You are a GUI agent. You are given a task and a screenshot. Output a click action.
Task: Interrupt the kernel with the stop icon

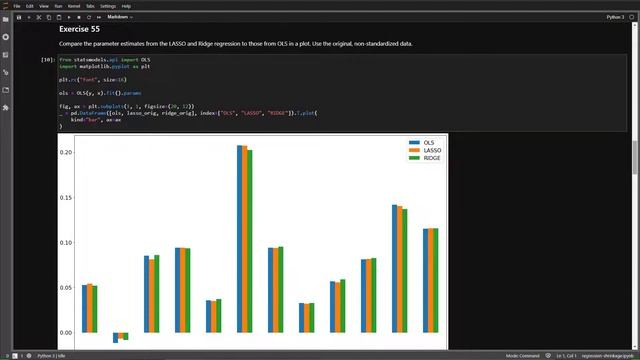pyautogui.click(x=79, y=17)
